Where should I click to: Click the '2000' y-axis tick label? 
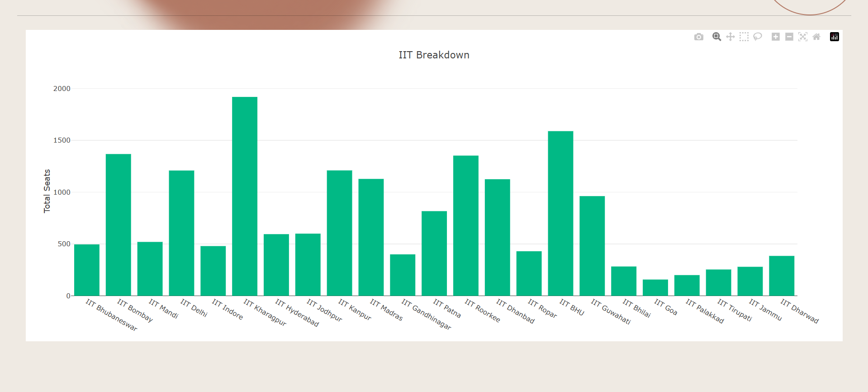pyautogui.click(x=62, y=89)
